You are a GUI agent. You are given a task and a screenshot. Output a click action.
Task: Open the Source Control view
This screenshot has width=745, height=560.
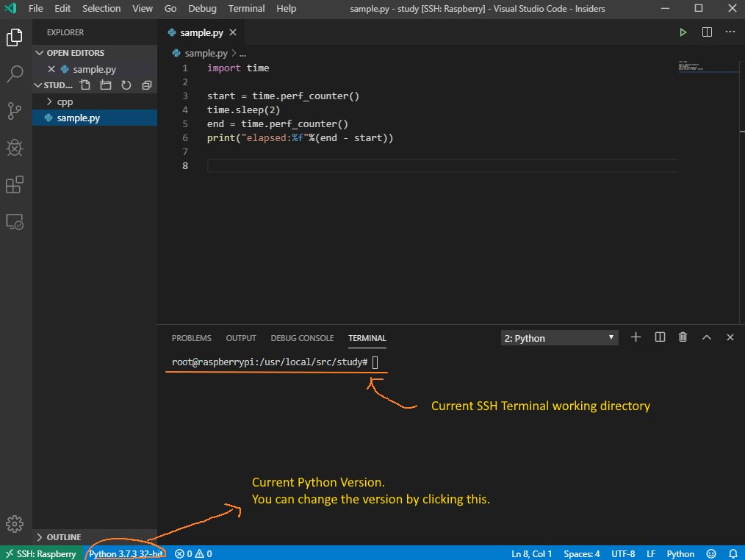(x=15, y=111)
